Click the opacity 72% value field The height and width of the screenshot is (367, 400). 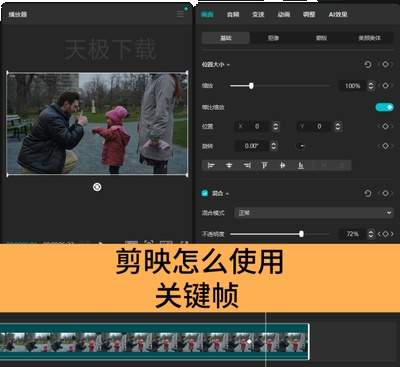pos(353,234)
